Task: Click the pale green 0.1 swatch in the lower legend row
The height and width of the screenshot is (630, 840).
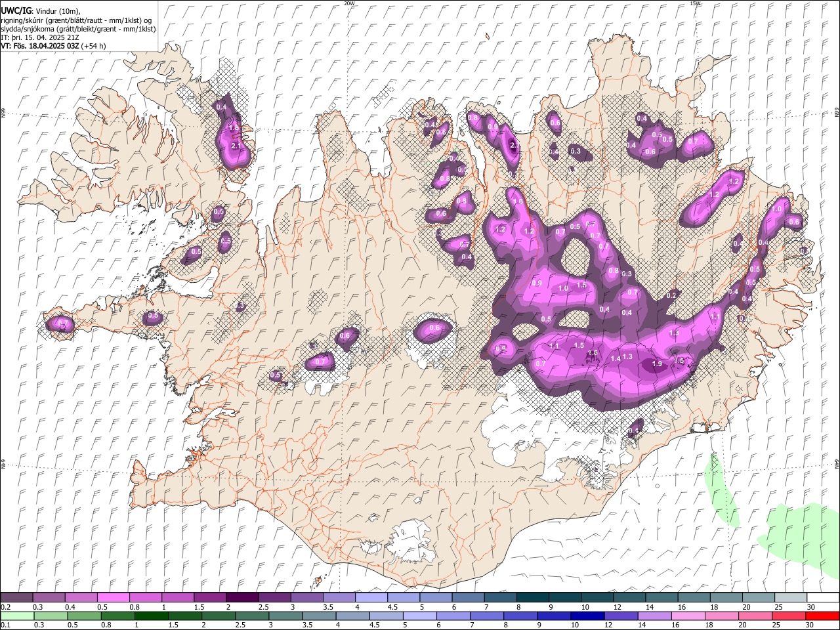Action: 17,616
